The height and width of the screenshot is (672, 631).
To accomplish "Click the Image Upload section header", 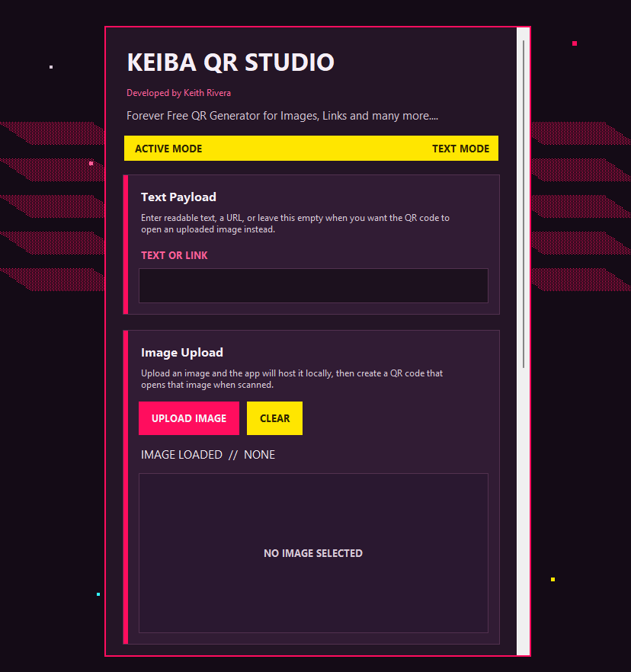I will tap(181, 352).
